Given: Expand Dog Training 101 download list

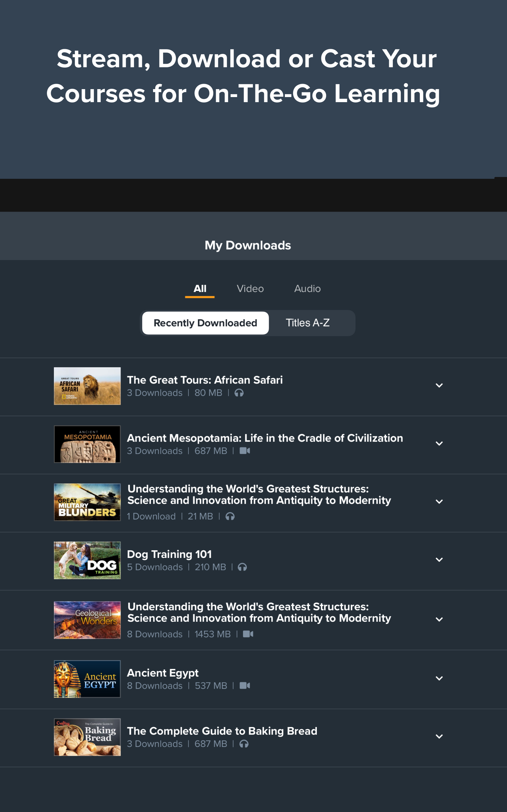Looking at the screenshot, I should pos(439,560).
